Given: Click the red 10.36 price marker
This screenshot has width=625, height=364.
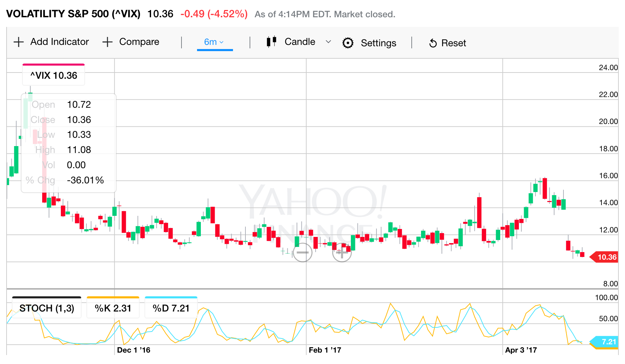Looking at the screenshot, I should coord(606,257).
